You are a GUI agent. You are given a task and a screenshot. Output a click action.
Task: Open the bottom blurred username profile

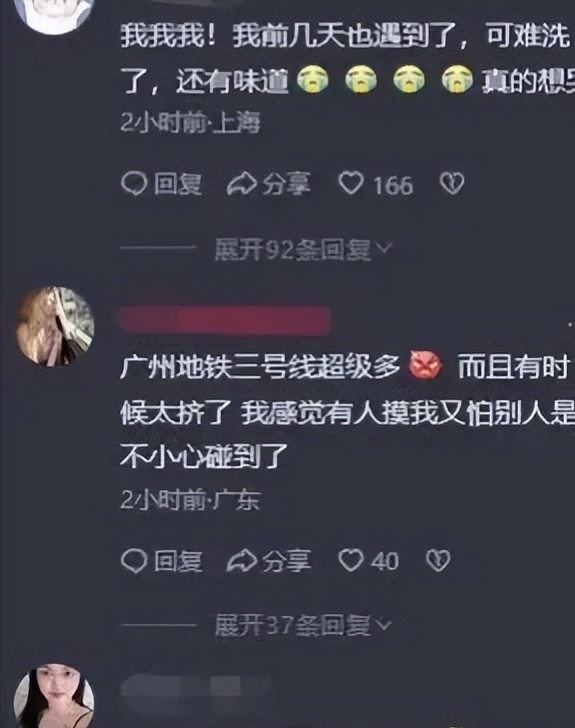tap(195, 686)
